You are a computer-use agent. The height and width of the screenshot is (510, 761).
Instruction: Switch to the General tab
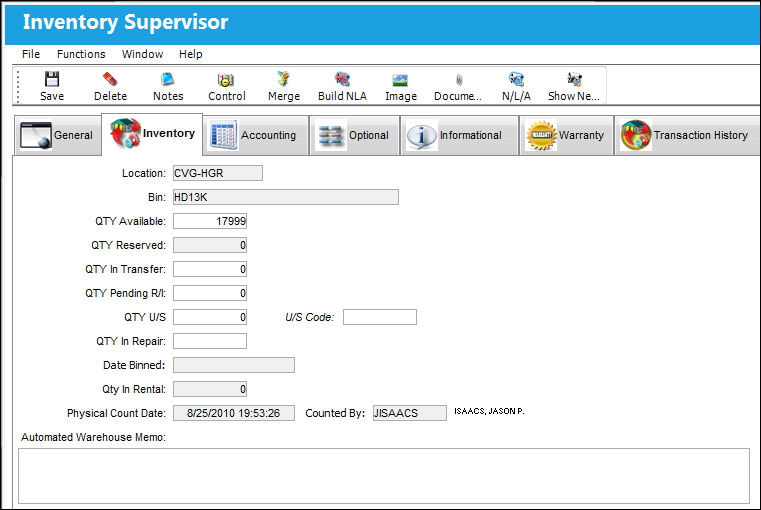pos(58,135)
